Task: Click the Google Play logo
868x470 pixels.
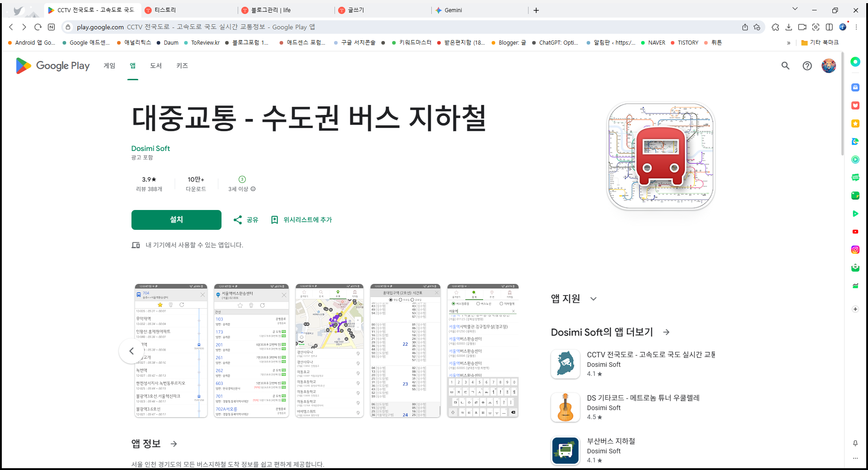Action: coord(53,66)
